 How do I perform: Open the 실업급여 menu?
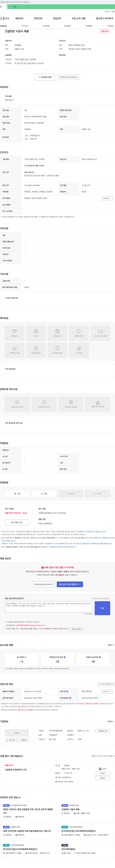(x=57, y=19)
